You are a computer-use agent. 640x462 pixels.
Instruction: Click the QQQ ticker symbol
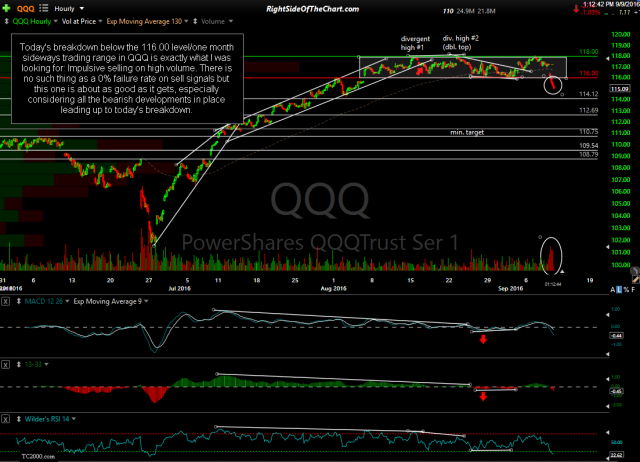coord(25,9)
